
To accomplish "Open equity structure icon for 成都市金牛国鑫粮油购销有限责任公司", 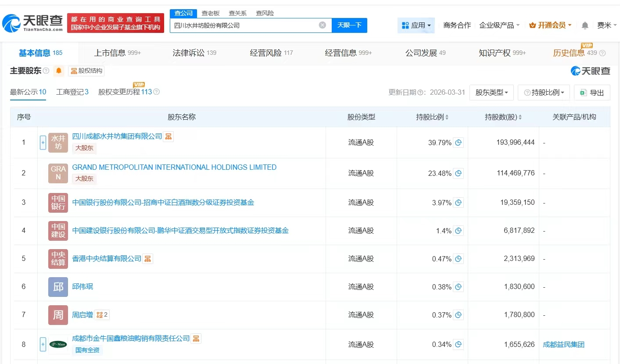I will coord(196,338).
